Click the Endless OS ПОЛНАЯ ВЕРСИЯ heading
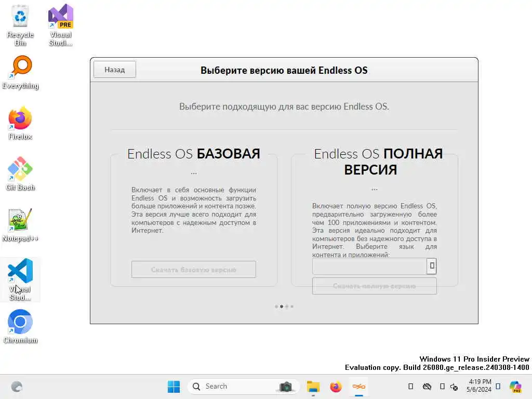The width and height of the screenshot is (532, 399). point(378,162)
